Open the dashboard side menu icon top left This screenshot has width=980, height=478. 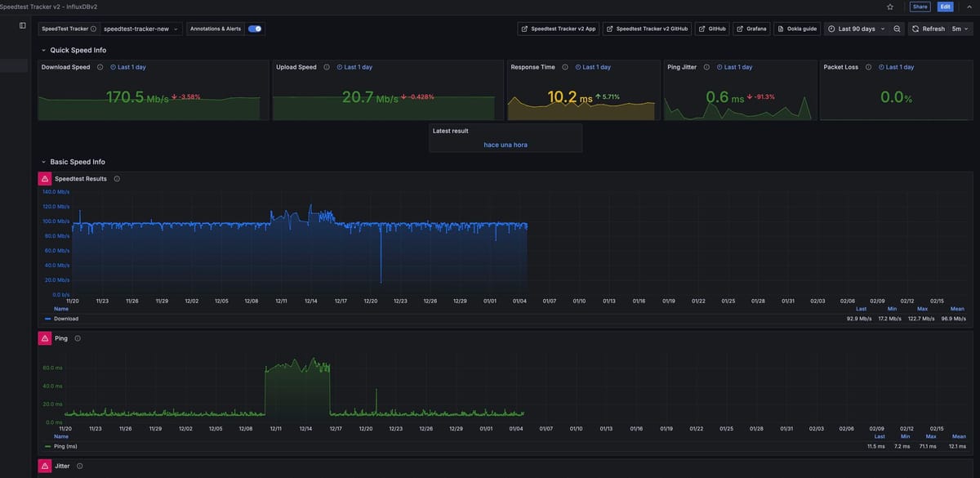click(20, 23)
